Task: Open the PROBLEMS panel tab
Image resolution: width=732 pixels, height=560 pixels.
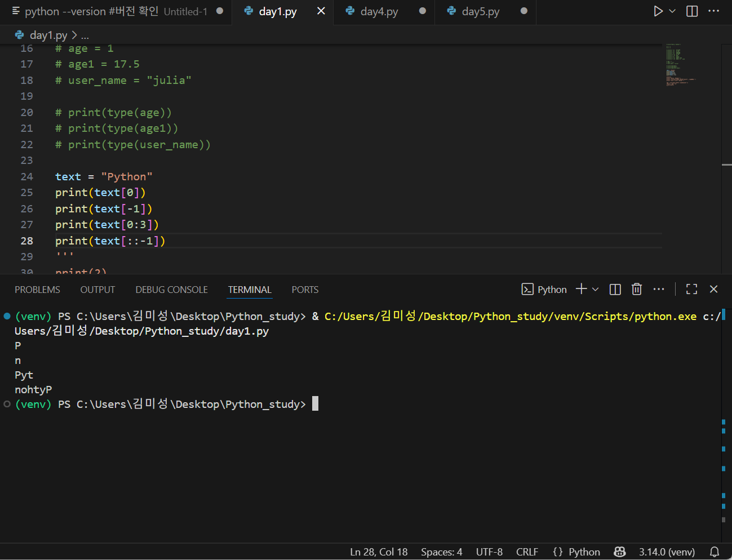Action: coord(37,290)
